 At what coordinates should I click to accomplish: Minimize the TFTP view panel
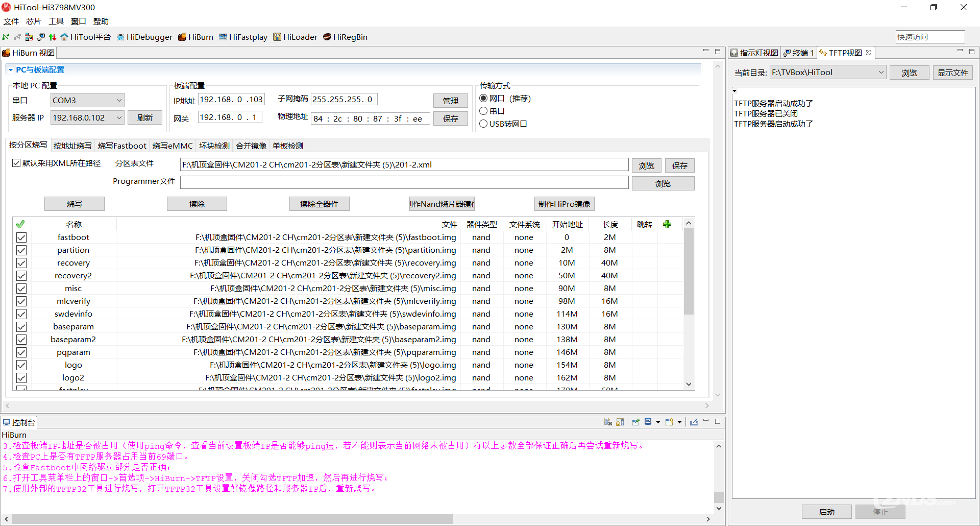[960, 51]
